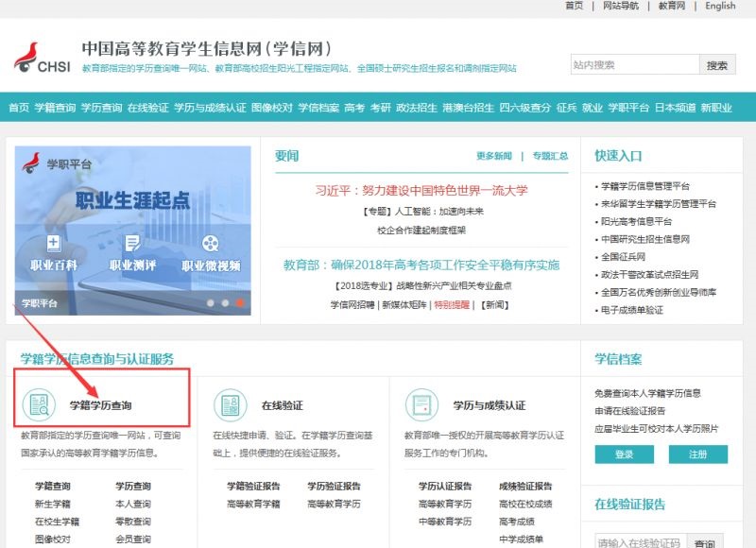756x548 pixels.
Task: Open 阳光高考信息平台 quick link
Action: (x=636, y=221)
